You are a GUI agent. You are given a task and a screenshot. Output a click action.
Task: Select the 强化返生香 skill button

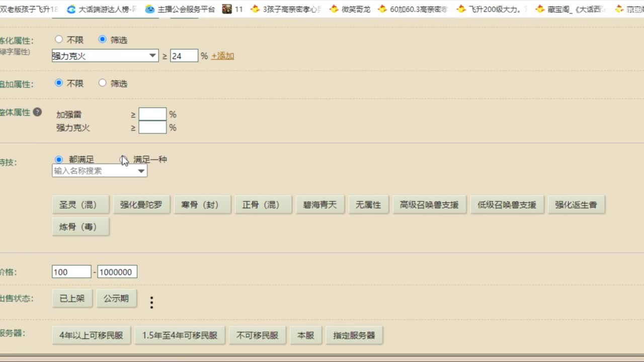(576, 205)
